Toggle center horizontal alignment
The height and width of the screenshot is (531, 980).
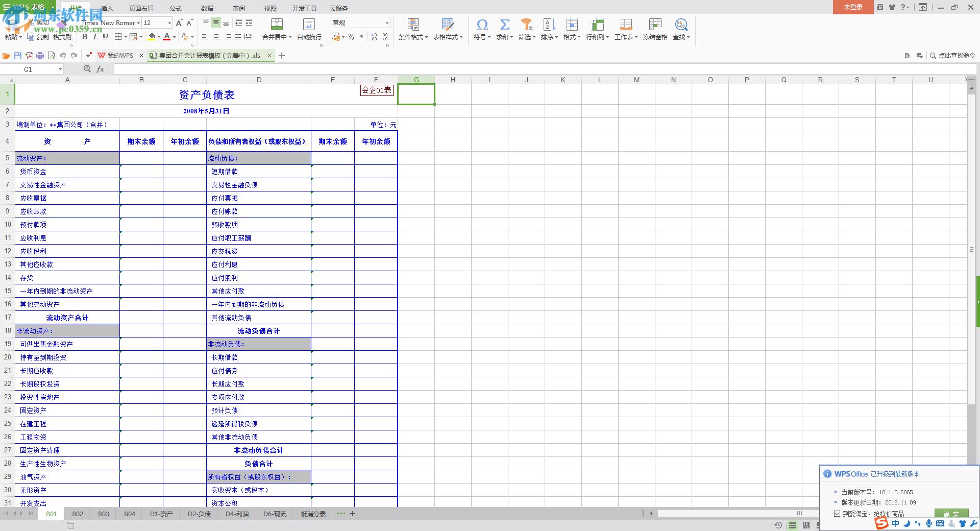coord(216,37)
